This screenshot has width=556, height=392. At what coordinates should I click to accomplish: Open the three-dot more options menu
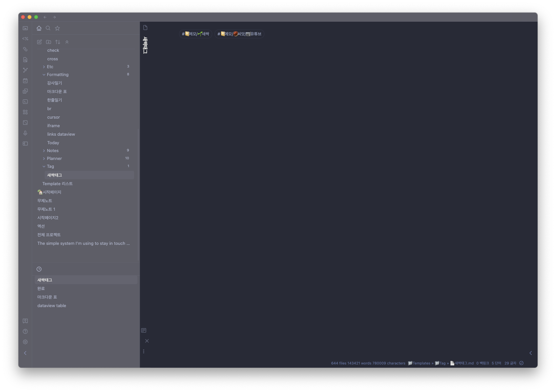point(144,351)
